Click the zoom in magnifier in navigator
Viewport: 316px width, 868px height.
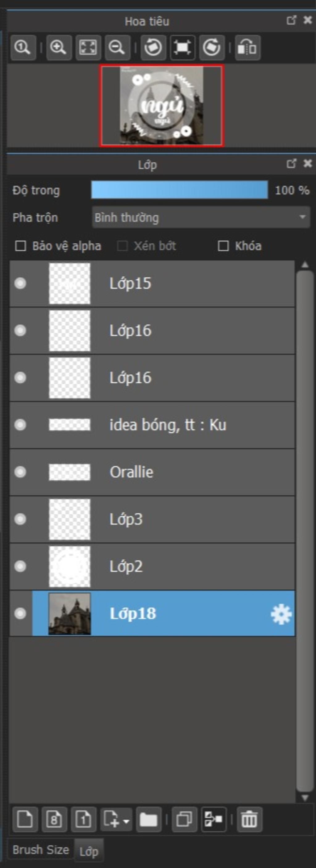point(59,48)
